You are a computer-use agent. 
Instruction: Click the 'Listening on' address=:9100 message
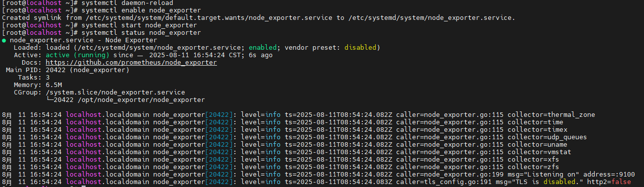(571, 175)
